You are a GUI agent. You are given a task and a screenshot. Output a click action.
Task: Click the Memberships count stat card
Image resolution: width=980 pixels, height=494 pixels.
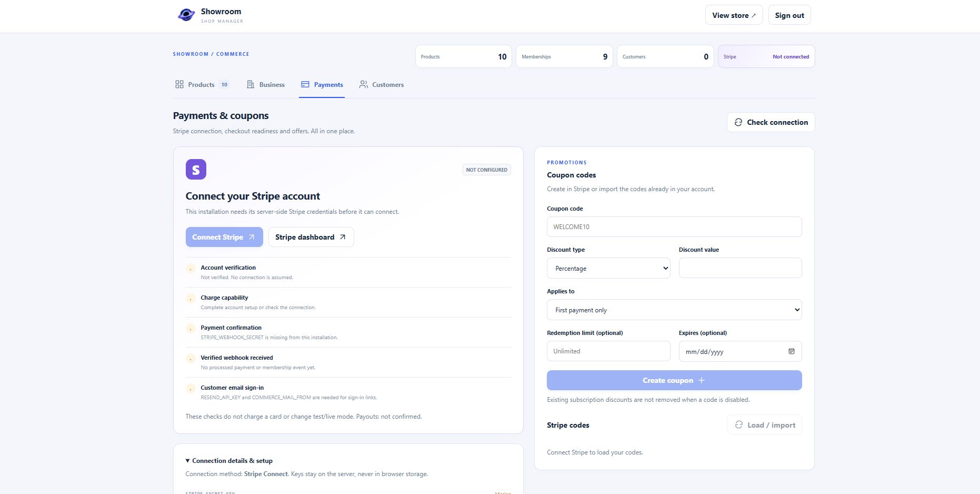[x=564, y=56]
